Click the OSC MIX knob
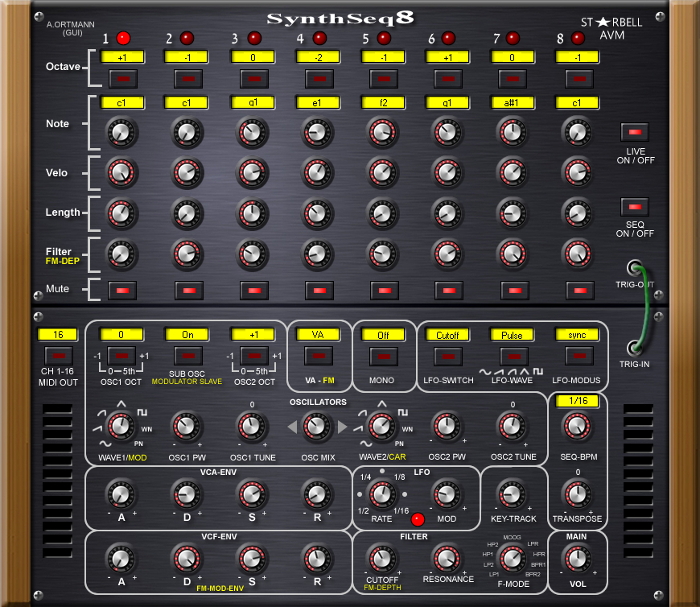This screenshot has width=700, height=607. coord(317,427)
